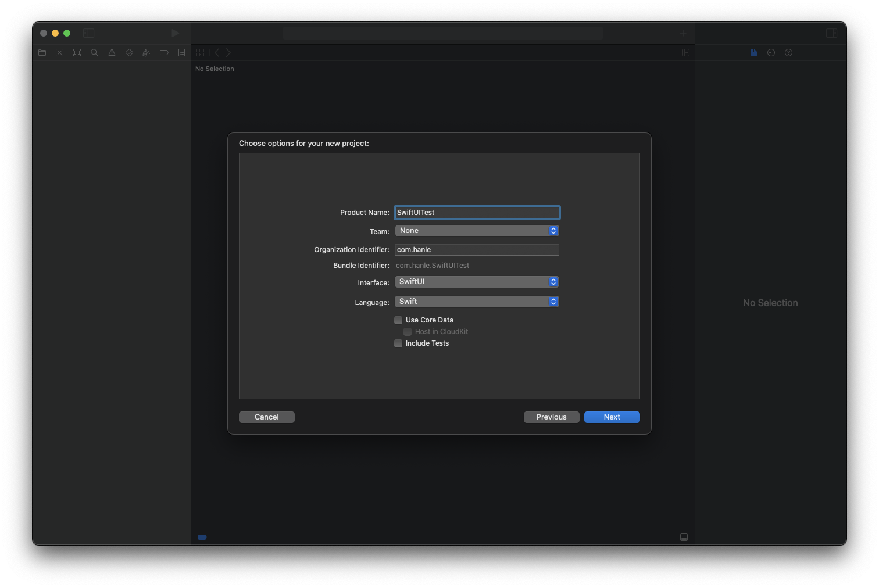The height and width of the screenshot is (588, 879).
Task: Focus the Product Name field
Action: 477,213
